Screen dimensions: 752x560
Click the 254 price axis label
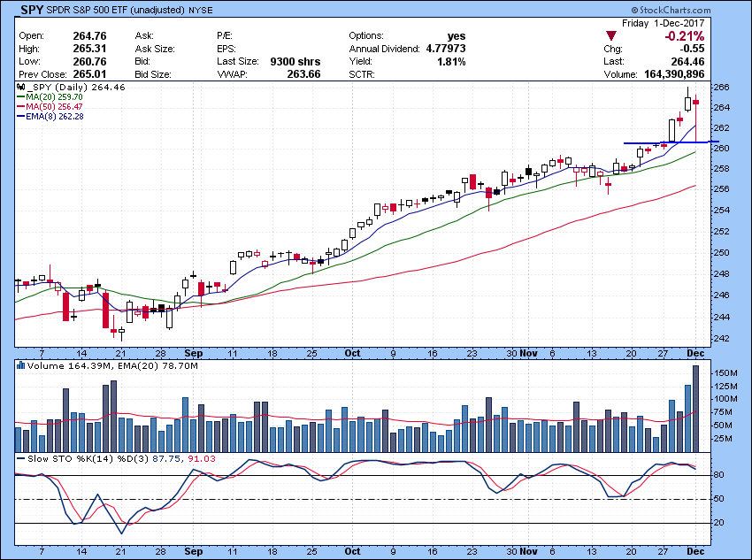pos(722,210)
